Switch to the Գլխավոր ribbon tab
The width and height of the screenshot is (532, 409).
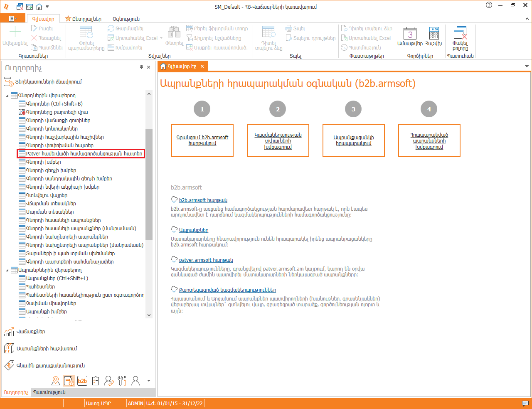point(43,19)
